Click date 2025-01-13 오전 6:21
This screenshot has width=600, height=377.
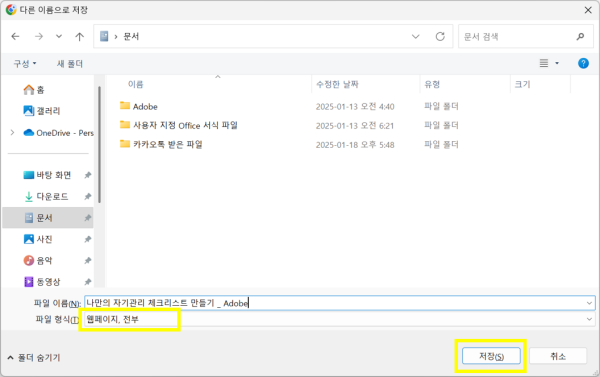coord(354,126)
